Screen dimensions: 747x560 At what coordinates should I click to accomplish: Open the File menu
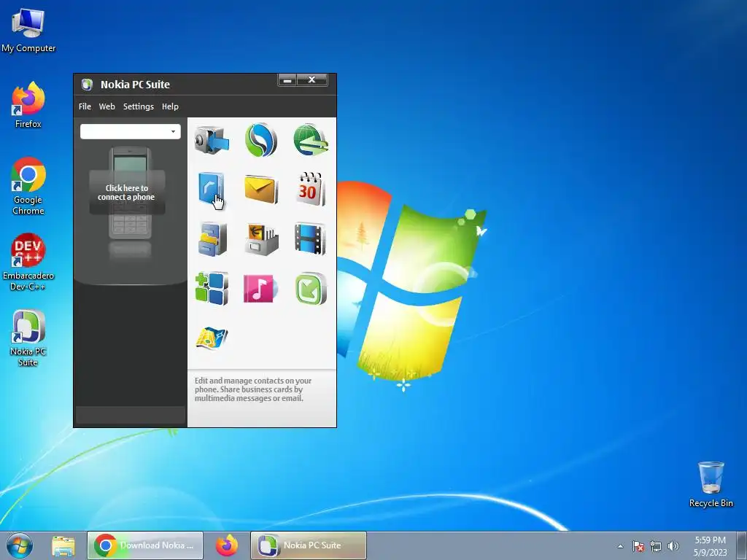(85, 106)
